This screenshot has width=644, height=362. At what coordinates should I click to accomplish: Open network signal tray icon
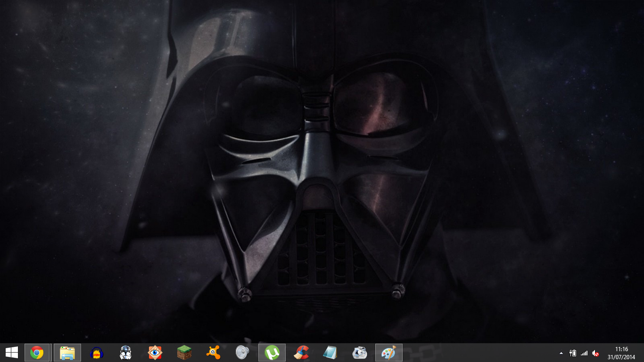click(584, 353)
